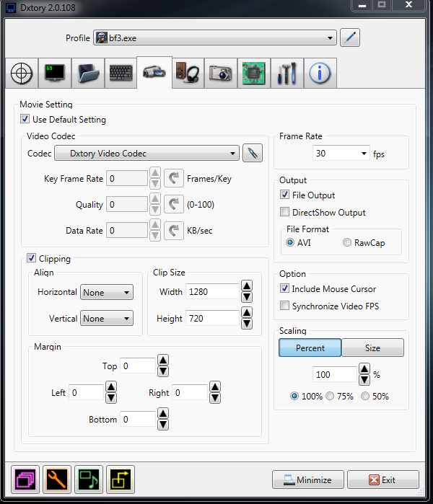
Task: Select the Movie camcorder tab
Action: [x=154, y=73]
